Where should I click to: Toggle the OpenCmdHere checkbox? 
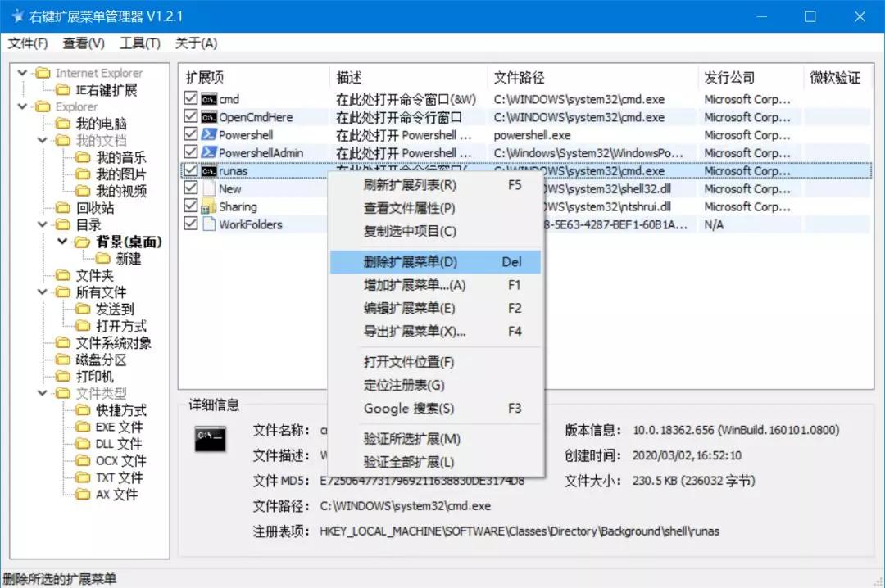(191, 118)
